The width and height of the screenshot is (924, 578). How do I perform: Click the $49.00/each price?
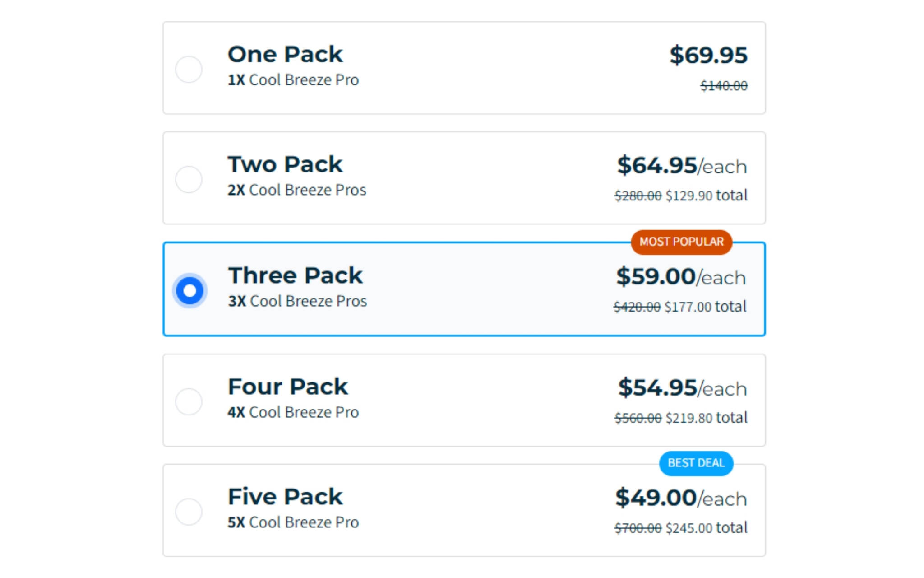681,498
